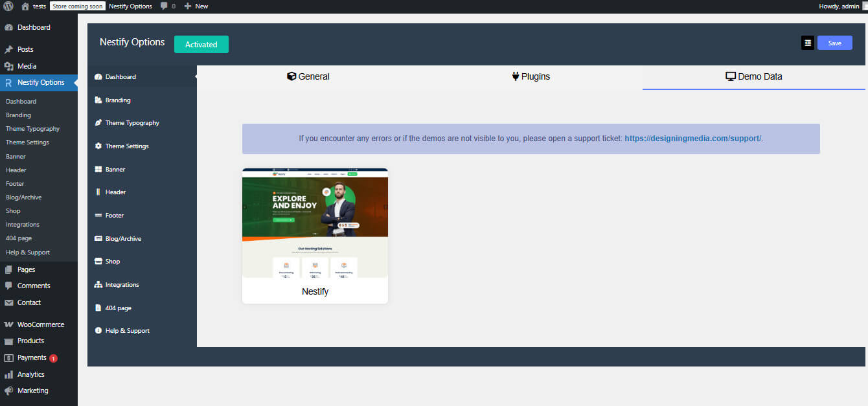
Task: Click the Payments icon in the admin menu
Action: point(8,357)
